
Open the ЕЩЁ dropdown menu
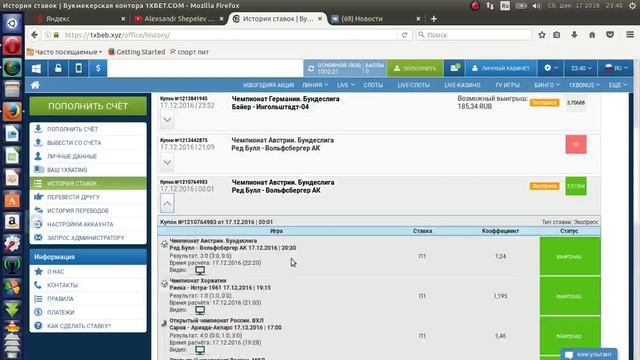click(x=618, y=85)
